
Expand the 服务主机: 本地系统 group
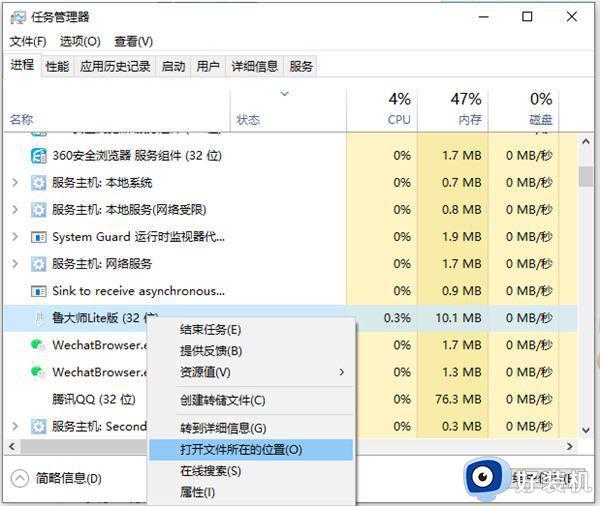15,183
